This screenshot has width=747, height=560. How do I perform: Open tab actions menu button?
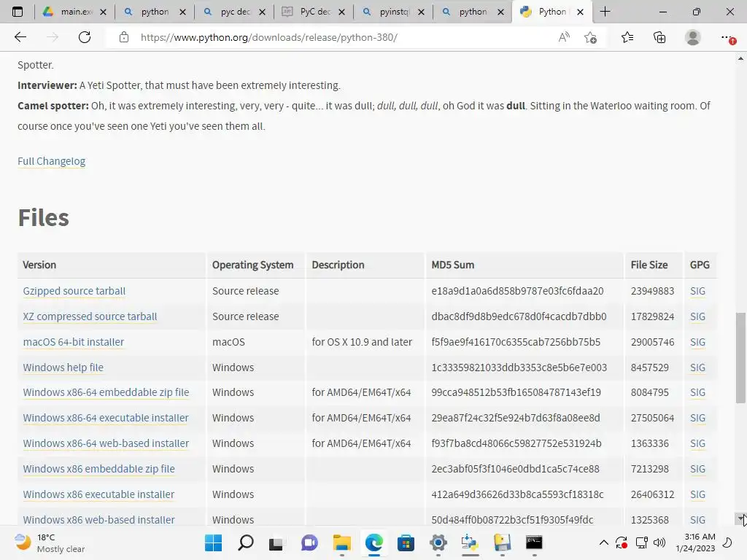tap(18, 12)
